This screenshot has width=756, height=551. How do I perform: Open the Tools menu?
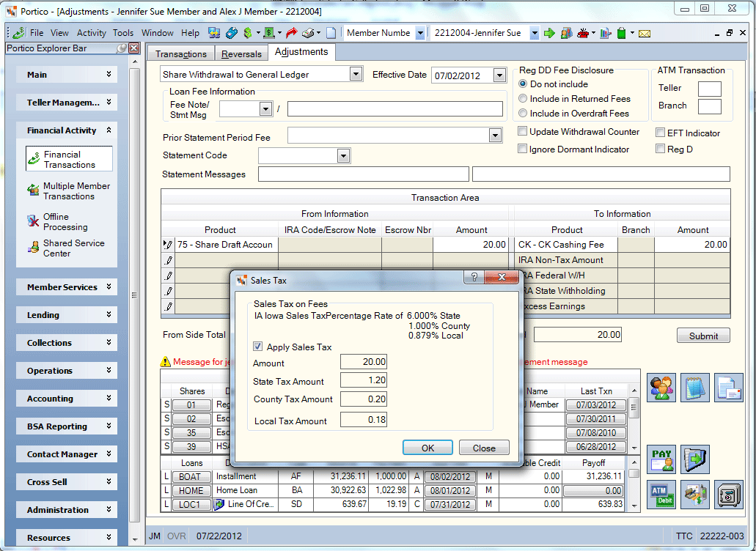tap(123, 33)
